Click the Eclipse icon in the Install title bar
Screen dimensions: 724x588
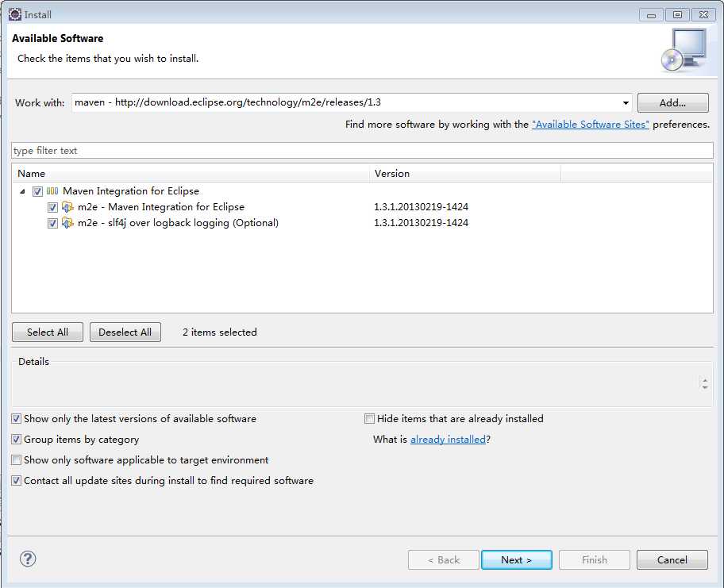(x=15, y=14)
